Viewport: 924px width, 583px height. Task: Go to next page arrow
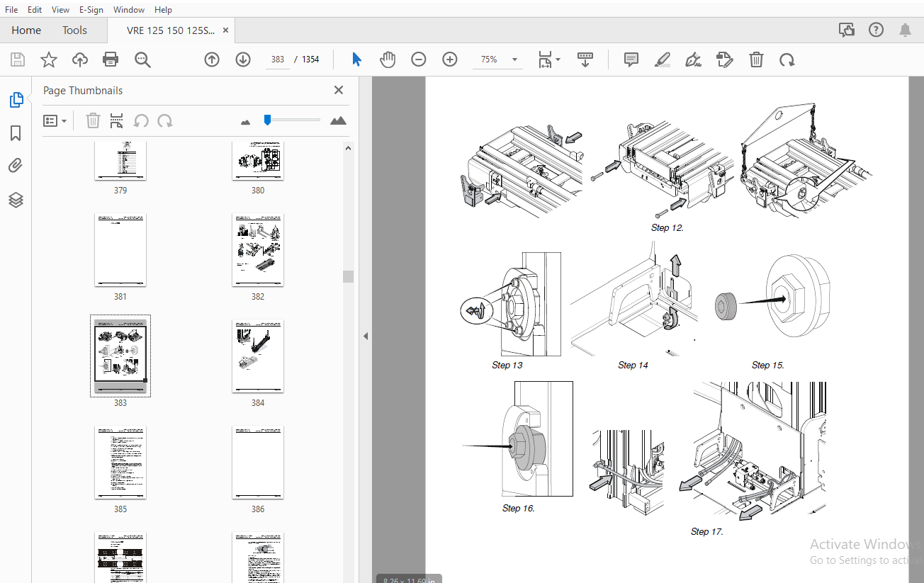[x=243, y=60]
